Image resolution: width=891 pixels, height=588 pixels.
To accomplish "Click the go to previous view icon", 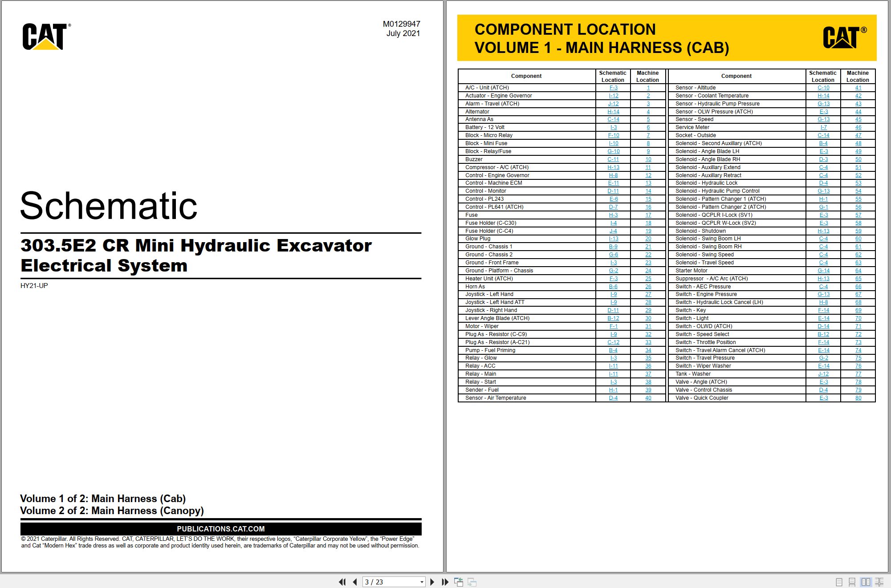I will point(459,582).
